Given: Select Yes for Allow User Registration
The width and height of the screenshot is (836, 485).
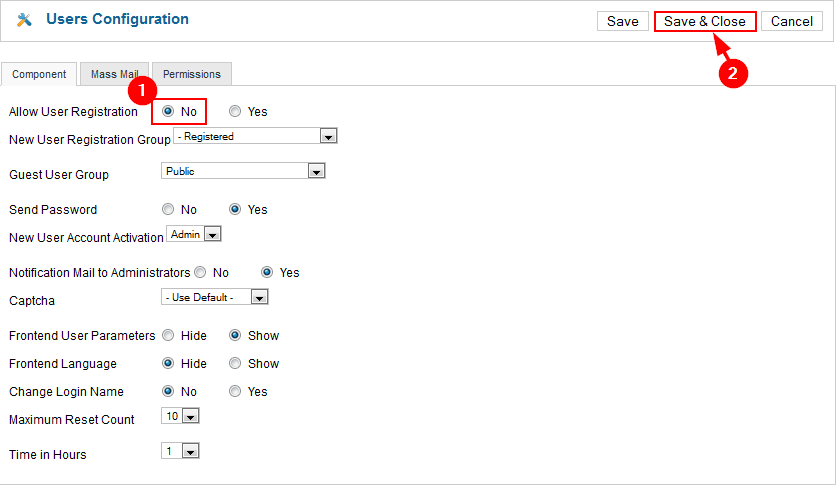Looking at the screenshot, I should coord(235,111).
